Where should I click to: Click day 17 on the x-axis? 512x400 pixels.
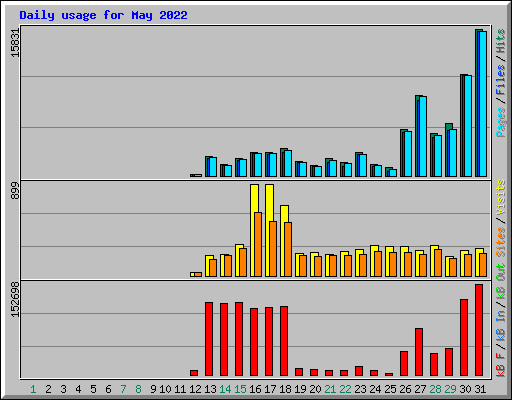270,389
